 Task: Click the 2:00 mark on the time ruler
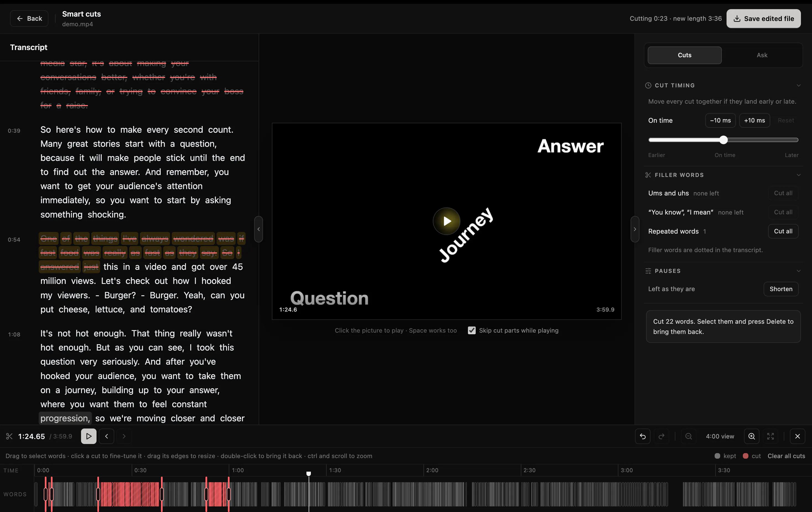pyautogui.click(x=432, y=470)
